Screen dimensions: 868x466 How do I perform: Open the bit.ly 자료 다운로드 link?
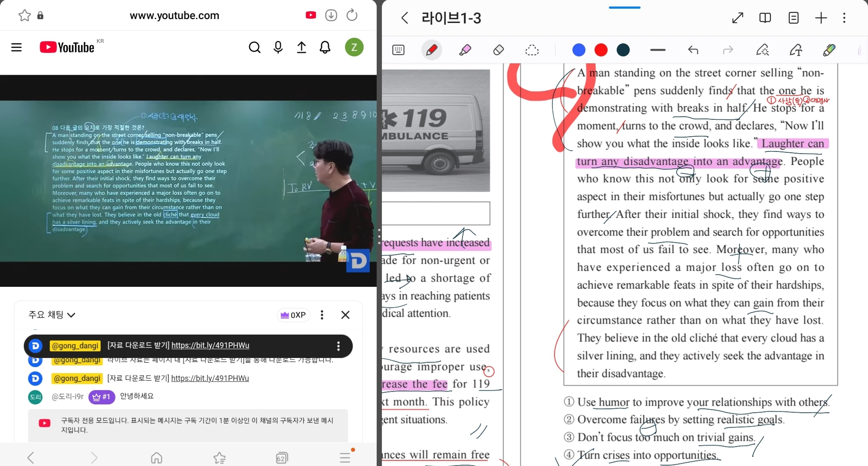[210, 346]
